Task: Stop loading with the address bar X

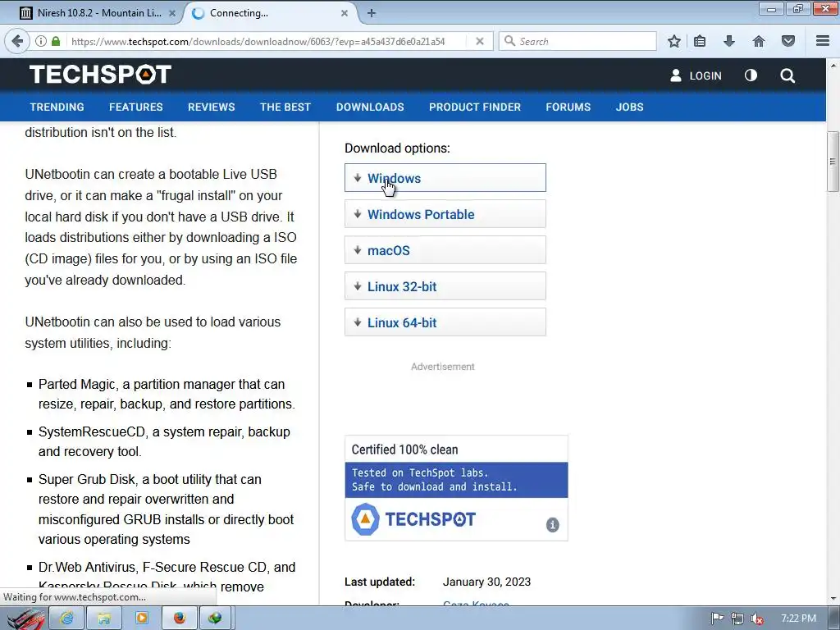Action: pos(480,41)
